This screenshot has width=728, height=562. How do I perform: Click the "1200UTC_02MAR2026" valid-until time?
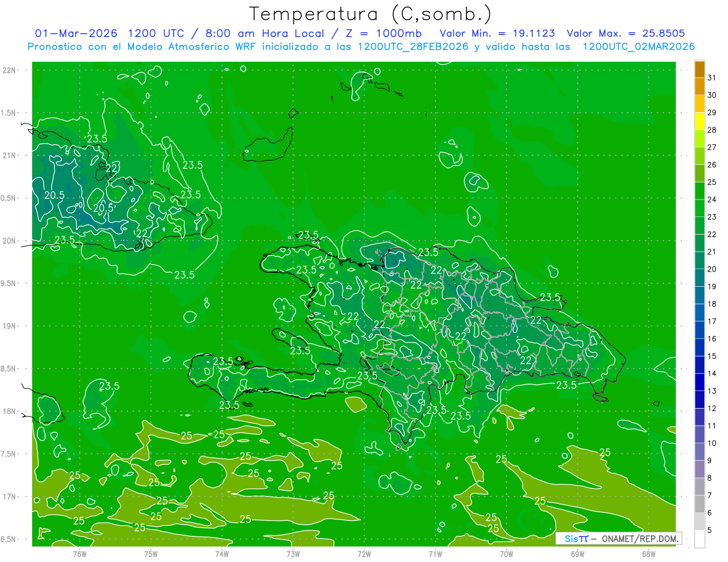(638, 47)
